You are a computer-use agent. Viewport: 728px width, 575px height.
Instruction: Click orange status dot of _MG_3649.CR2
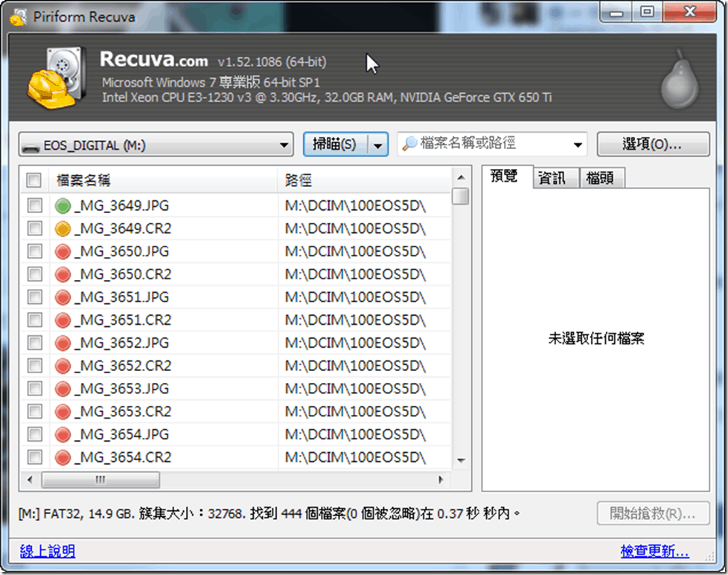click(x=63, y=229)
